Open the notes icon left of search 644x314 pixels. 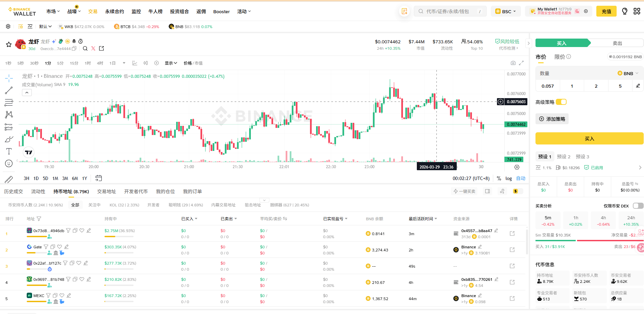click(404, 12)
